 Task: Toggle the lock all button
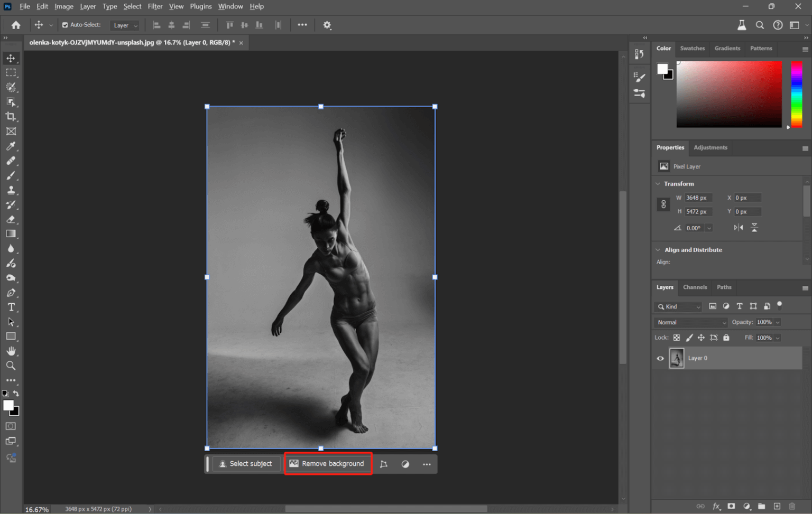(x=726, y=338)
